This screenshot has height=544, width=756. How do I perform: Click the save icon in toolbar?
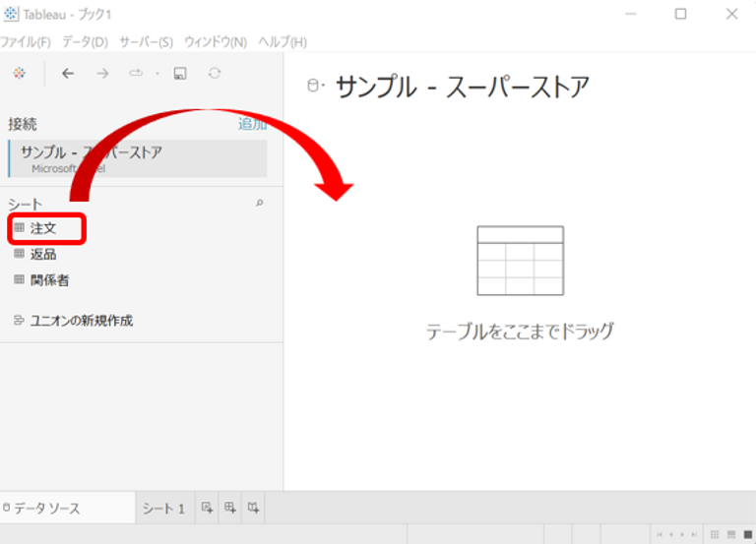click(x=180, y=73)
